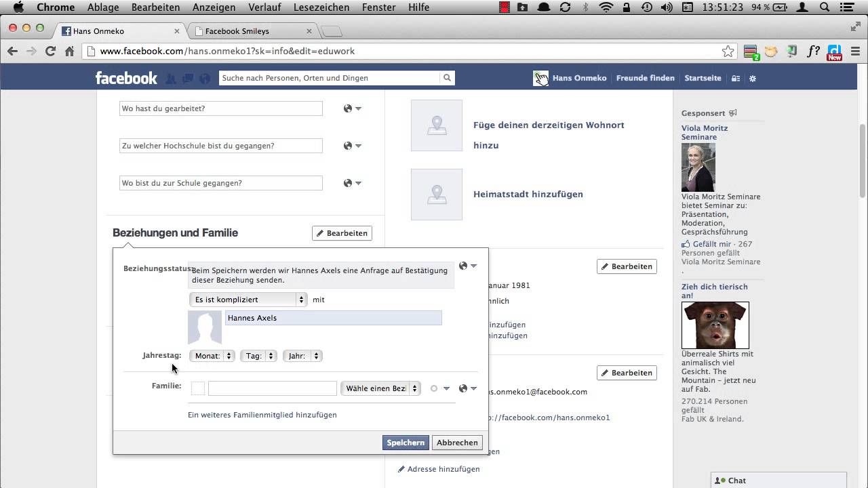Open Monat dropdown for Jahrestag
The image size is (868, 488).
pyautogui.click(x=212, y=356)
